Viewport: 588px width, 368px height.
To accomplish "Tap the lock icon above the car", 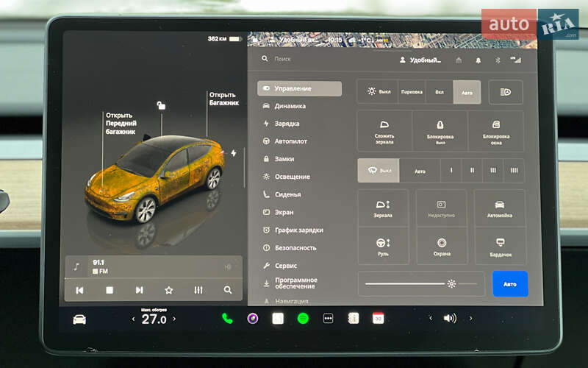I will pos(161,105).
